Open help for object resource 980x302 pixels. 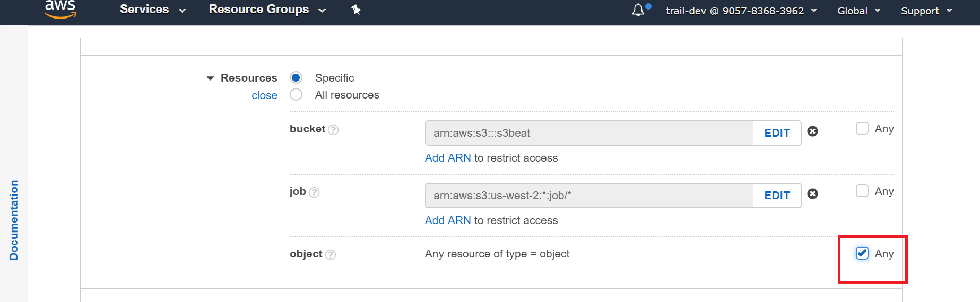(331, 255)
